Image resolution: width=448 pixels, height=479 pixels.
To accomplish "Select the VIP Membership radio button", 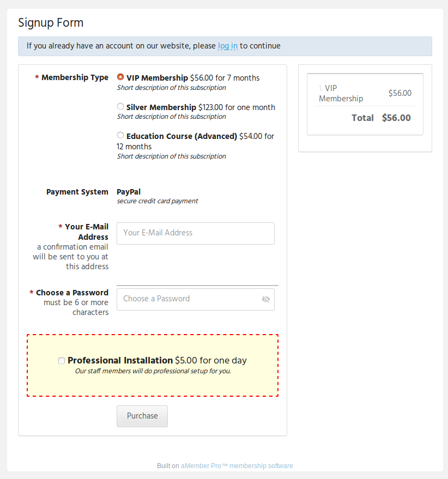I will click(120, 77).
